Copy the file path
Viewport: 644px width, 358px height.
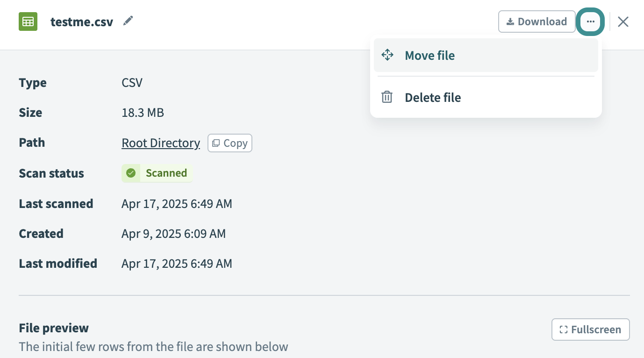230,143
